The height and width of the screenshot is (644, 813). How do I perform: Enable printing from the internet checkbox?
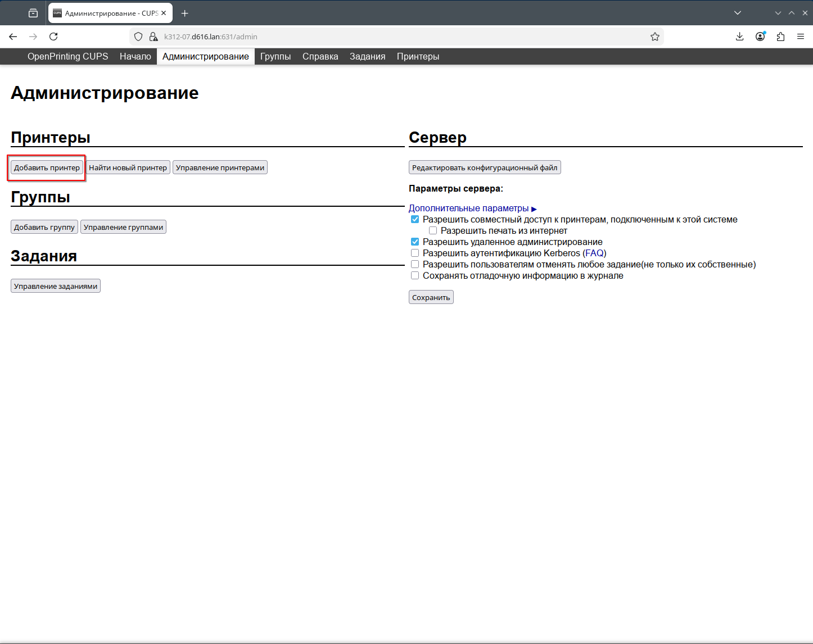click(433, 230)
